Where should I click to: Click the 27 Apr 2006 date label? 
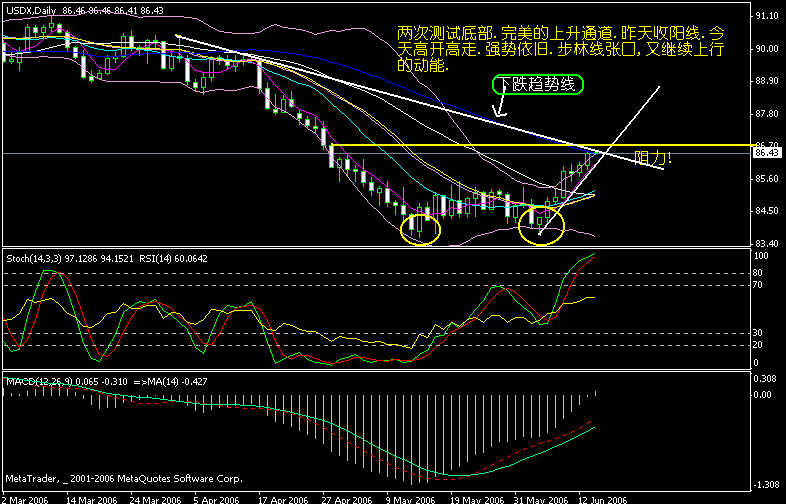point(348,499)
